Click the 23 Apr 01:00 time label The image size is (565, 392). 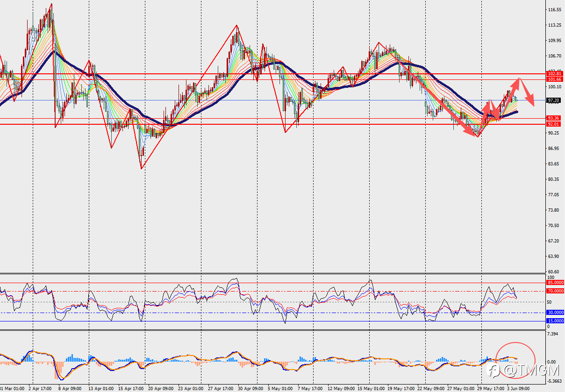pos(191,389)
